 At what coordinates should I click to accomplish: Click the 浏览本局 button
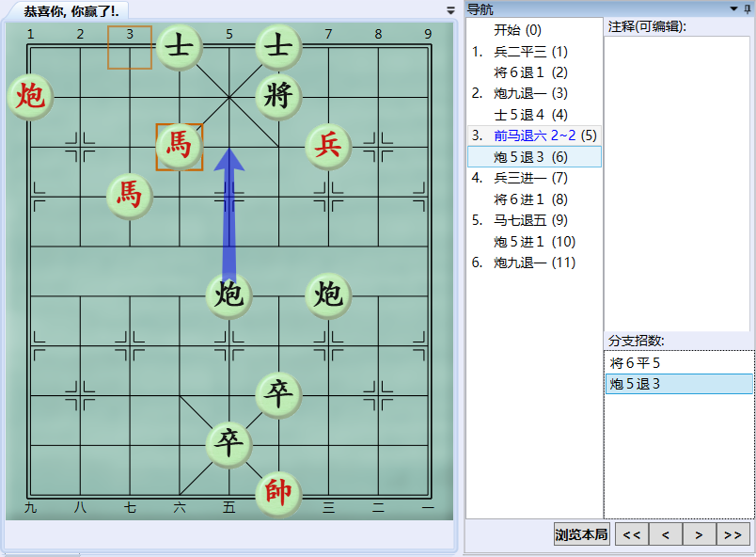(581, 533)
